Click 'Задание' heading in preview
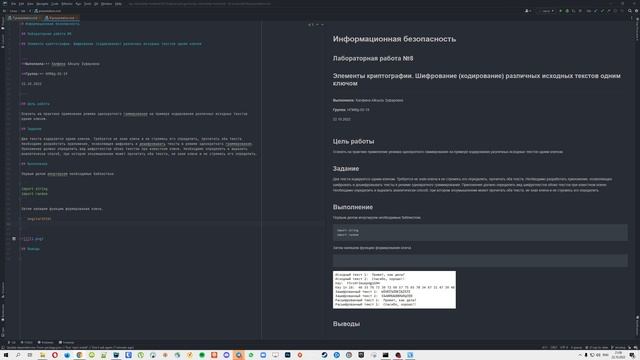This screenshot has height=360, width=640. pyautogui.click(x=346, y=169)
